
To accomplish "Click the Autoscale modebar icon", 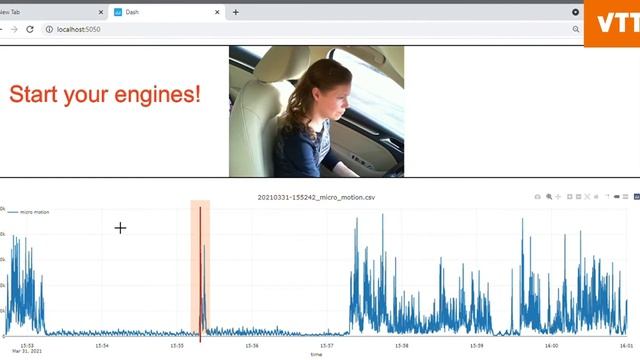I will (587, 197).
